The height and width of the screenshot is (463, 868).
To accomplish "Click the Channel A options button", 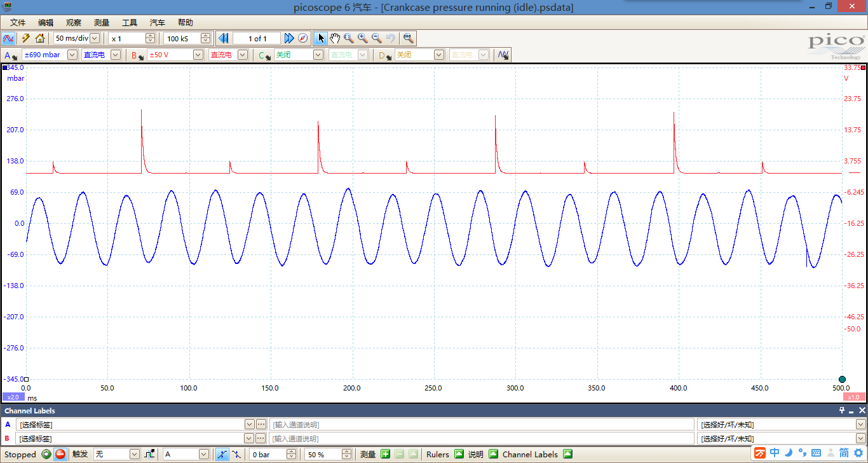I will click(x=11, y=55).
